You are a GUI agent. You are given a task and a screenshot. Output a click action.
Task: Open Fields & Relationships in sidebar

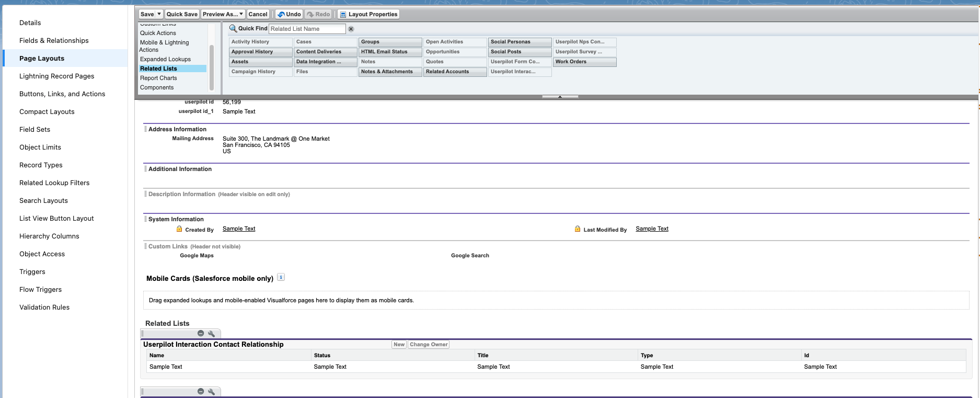pos(54,40)
